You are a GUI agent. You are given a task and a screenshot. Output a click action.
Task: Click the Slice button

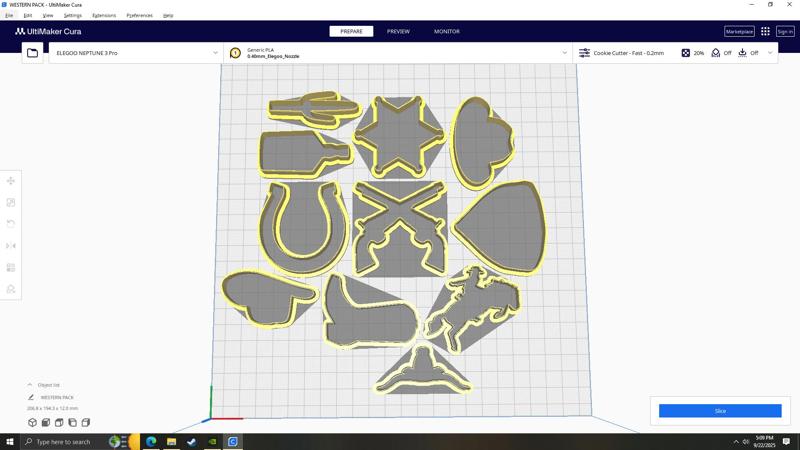[720, 411]
